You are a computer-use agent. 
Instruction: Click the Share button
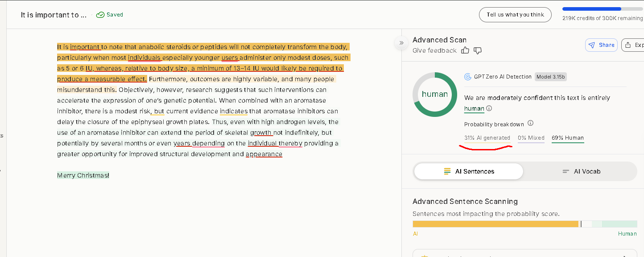coord(601,45)
